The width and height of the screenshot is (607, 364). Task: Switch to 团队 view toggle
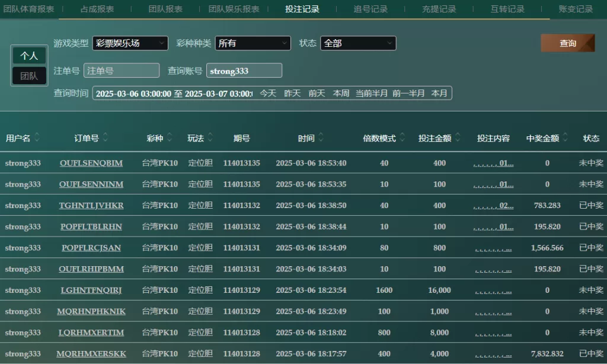tap(29, 76)
